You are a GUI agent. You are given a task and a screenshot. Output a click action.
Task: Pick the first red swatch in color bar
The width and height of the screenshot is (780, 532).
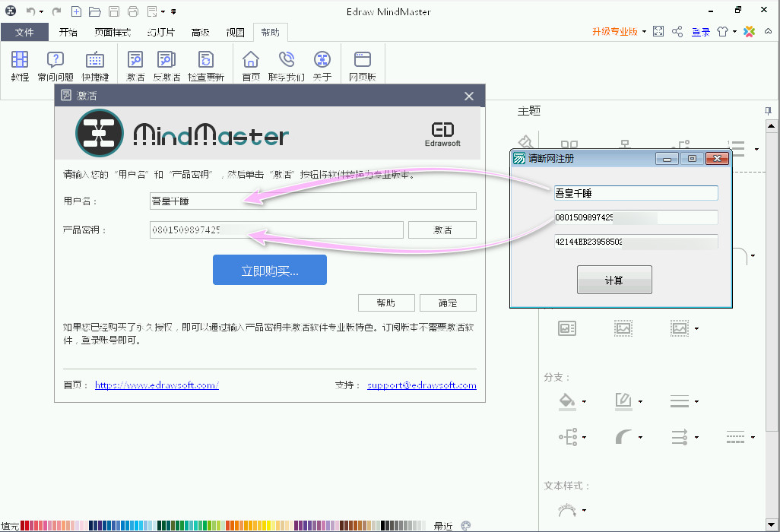click(x=24, y=525)
